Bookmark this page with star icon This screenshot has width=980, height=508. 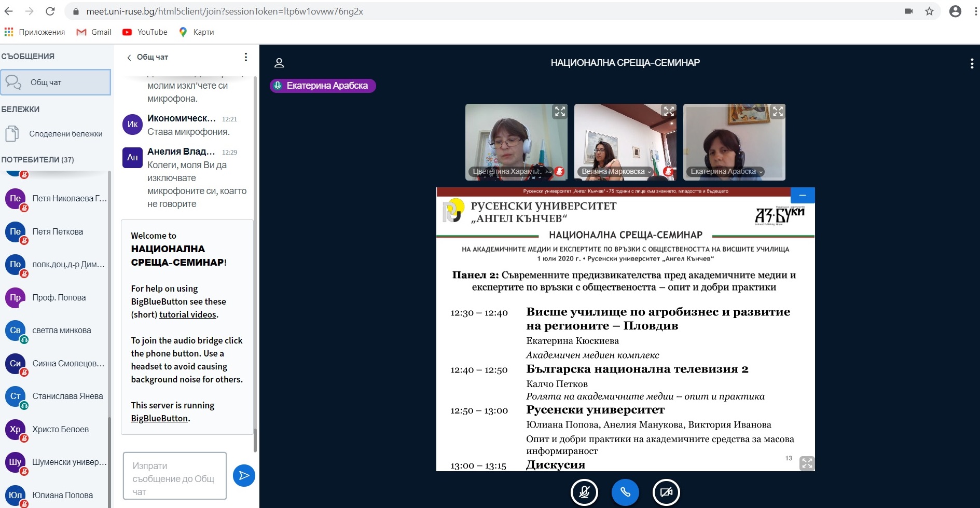(x=929, y=11)
